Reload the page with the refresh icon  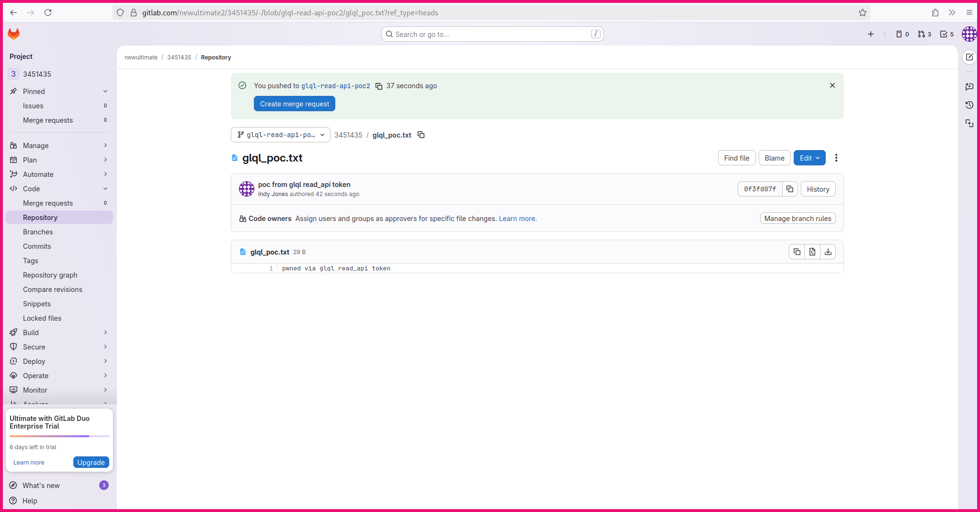pos(48,12)
